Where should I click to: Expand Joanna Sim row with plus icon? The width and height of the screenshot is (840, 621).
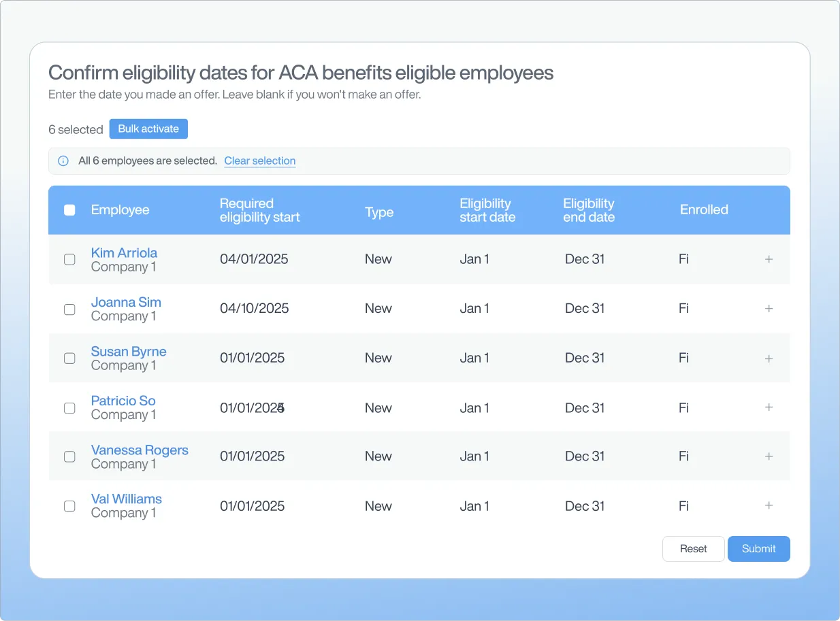click(x=769, y=309)
